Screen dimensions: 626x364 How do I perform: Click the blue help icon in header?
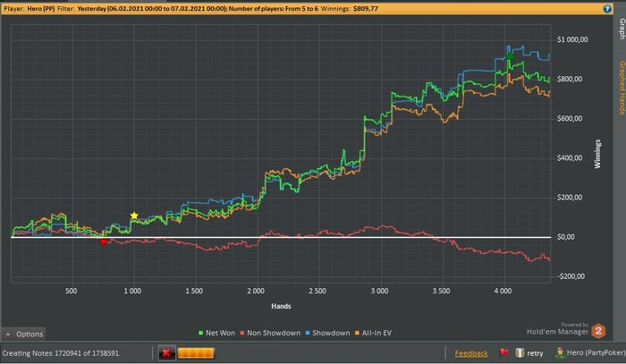[x=607, y=8]
